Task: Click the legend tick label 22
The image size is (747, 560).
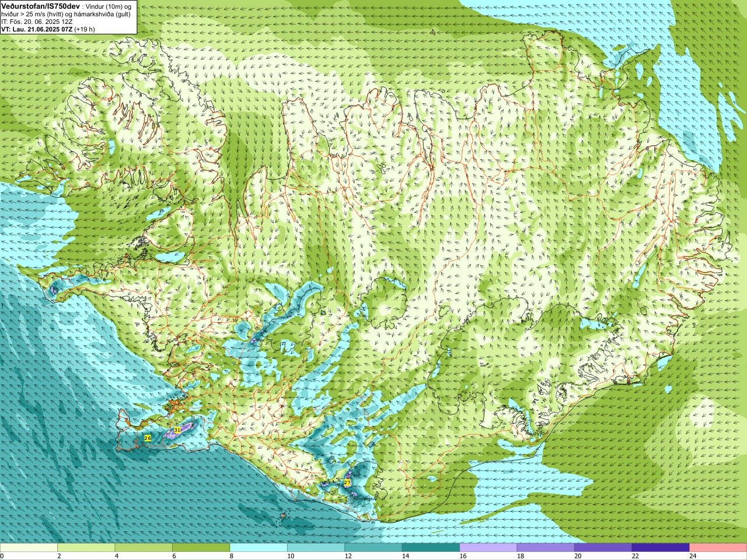Action: tap(636, 556)
